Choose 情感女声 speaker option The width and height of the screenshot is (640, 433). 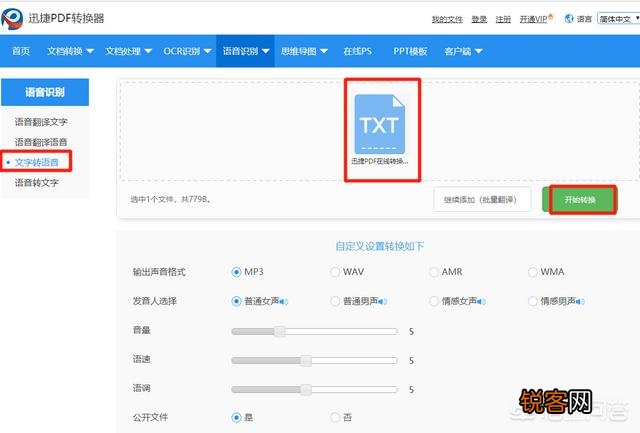point(433,301)
